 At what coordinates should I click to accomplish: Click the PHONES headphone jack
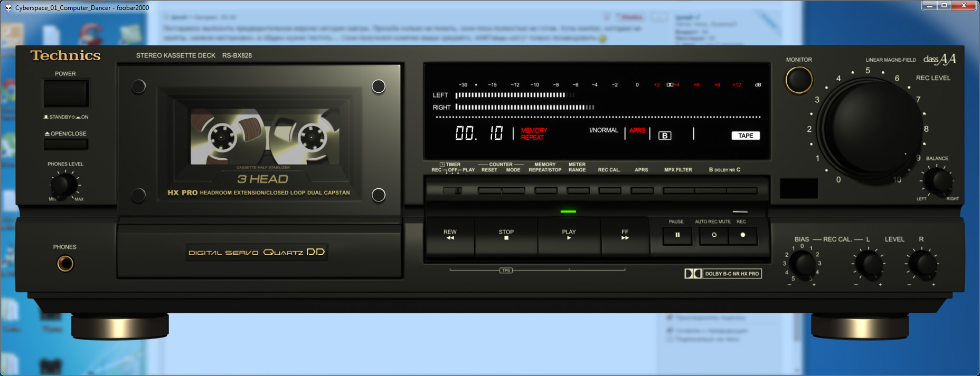pyautogui.click(x=65, y=263)
